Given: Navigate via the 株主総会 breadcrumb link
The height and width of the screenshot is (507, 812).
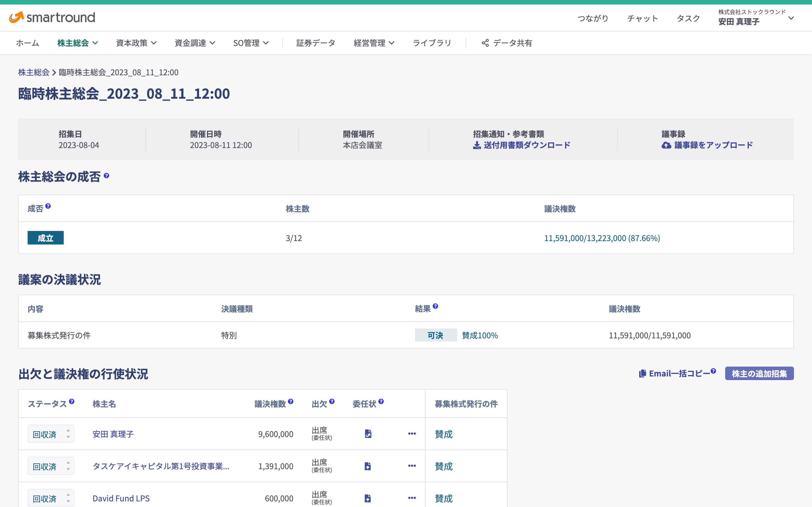Looking at the screenshot, I should point(34,72).
